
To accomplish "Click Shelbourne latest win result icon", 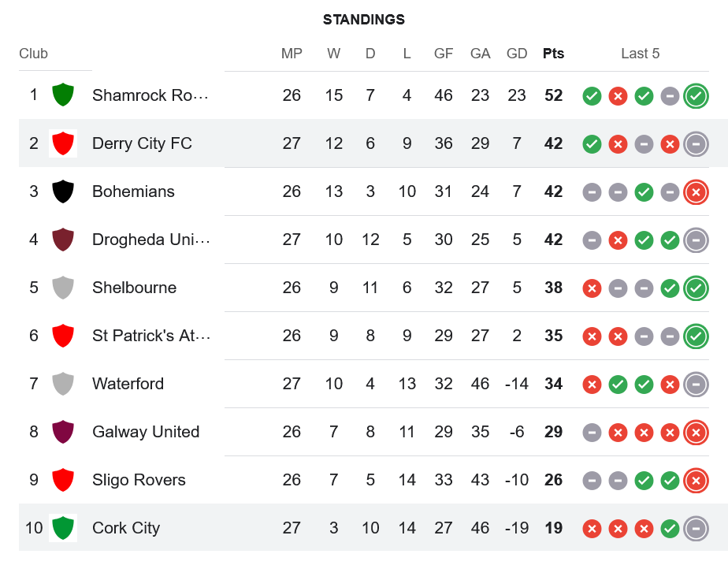I will tap(695, 288).
